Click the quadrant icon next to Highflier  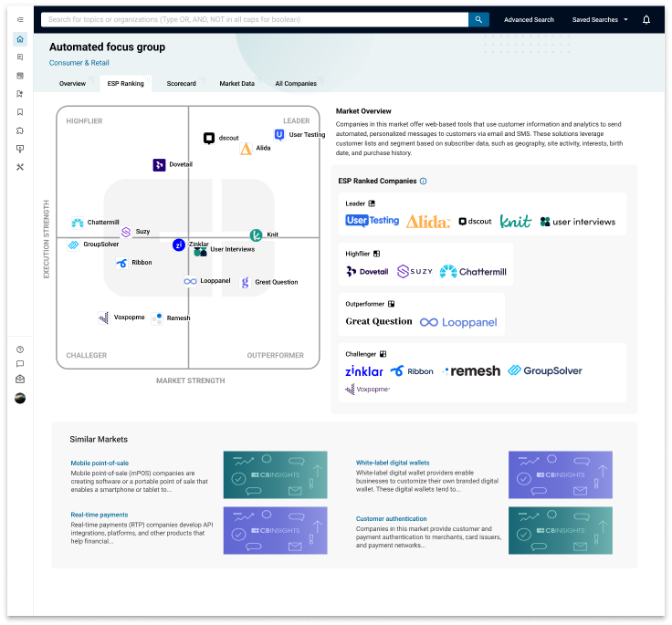click(377, 254)
